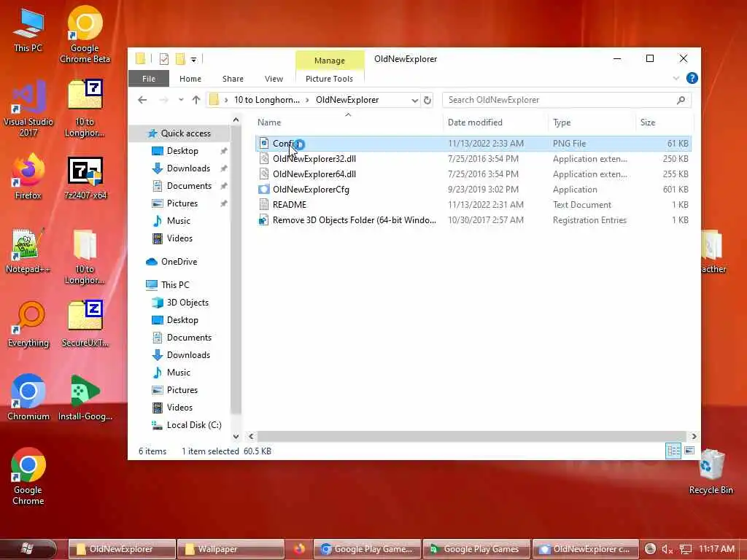Open the View ribbon tab
Viewport: 747px width, 560px height.
(x=274, y=79)
